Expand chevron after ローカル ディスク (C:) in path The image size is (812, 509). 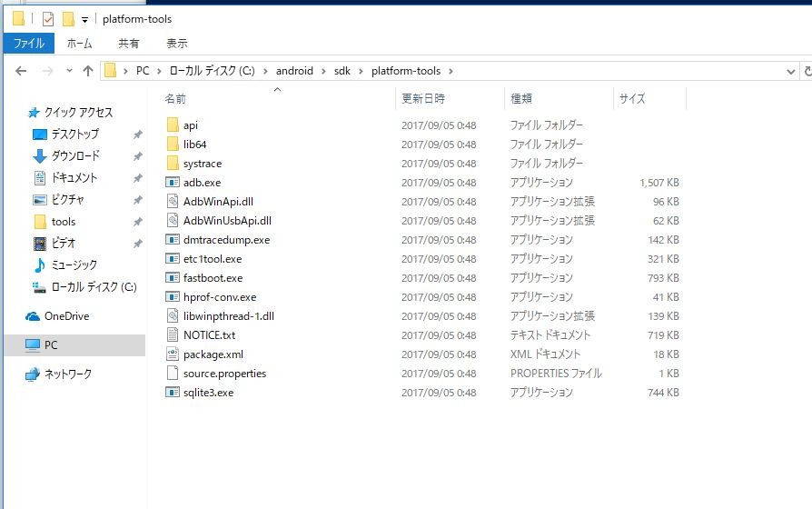click(x=265, y=71)
